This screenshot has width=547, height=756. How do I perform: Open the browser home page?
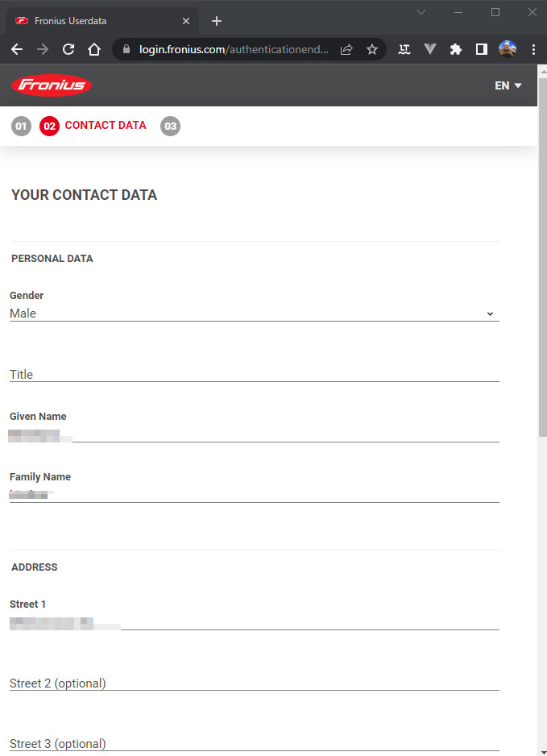(94, 49)
